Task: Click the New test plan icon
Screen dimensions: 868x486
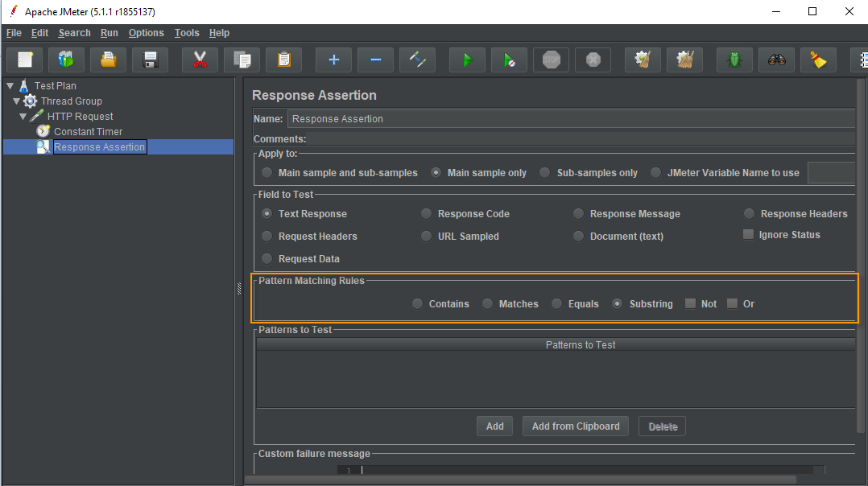Action: 25,60
